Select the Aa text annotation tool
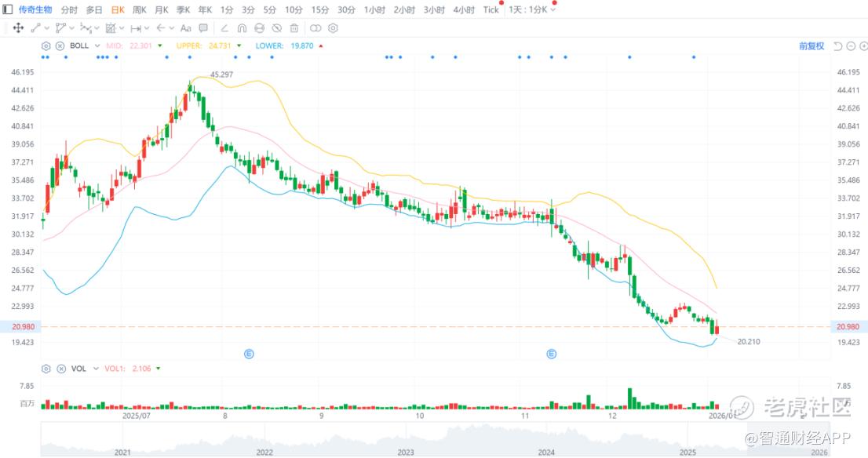This screenshot has width=868, height=458. click(x=186, y=27)
